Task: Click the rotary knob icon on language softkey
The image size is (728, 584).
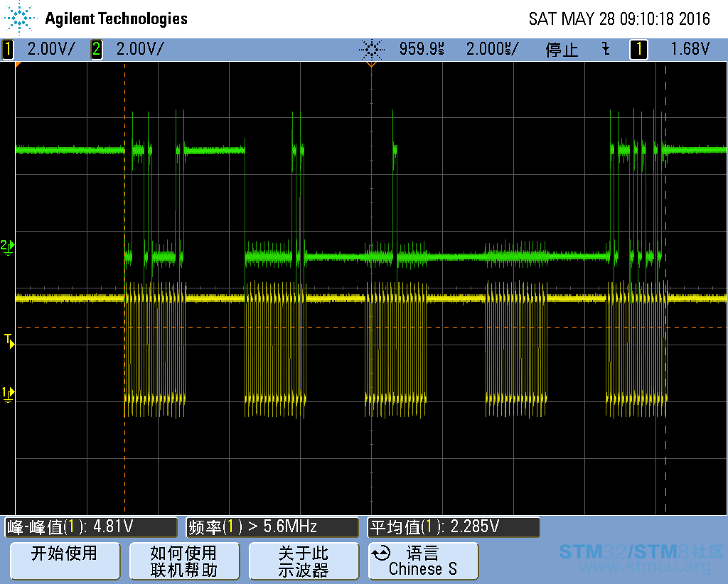Action: point(381,553)
